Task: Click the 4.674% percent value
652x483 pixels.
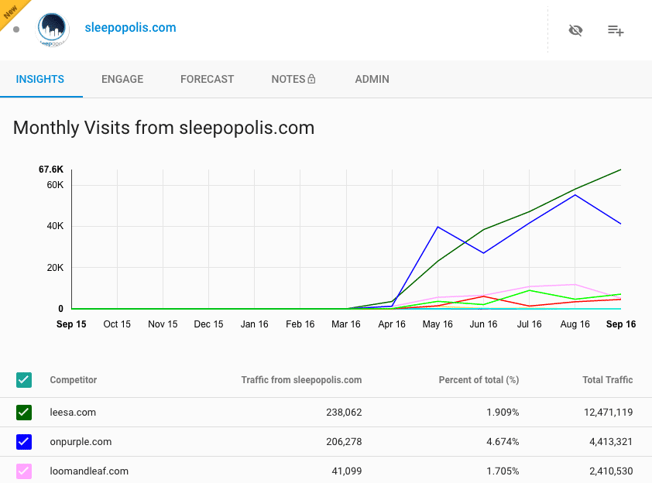Action: tap(503, 442)
